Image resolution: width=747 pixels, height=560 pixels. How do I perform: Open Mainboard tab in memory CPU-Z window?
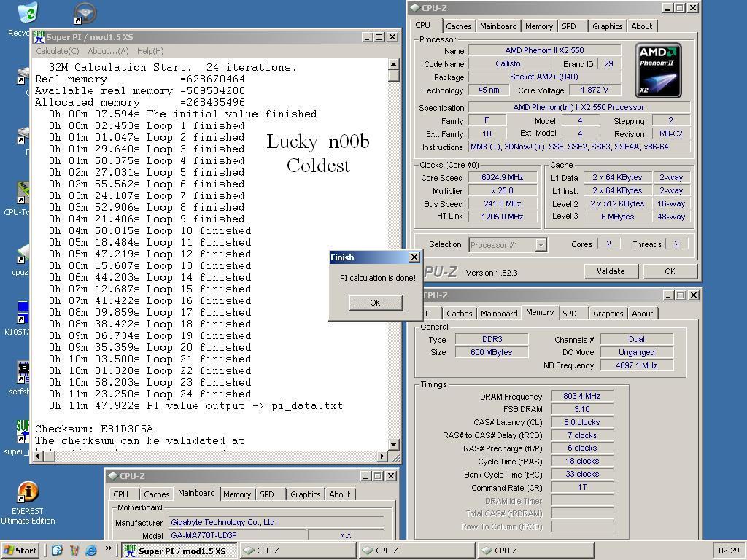point(499,314)
